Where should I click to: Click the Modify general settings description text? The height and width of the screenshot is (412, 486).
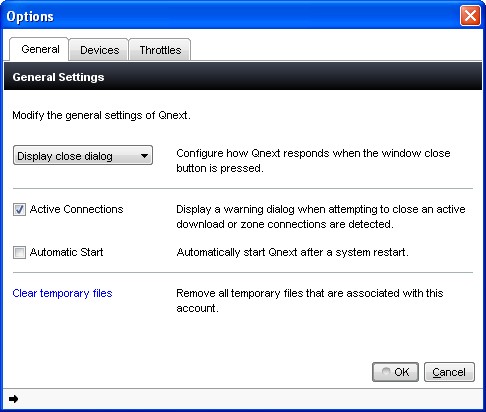coord(101,115)
